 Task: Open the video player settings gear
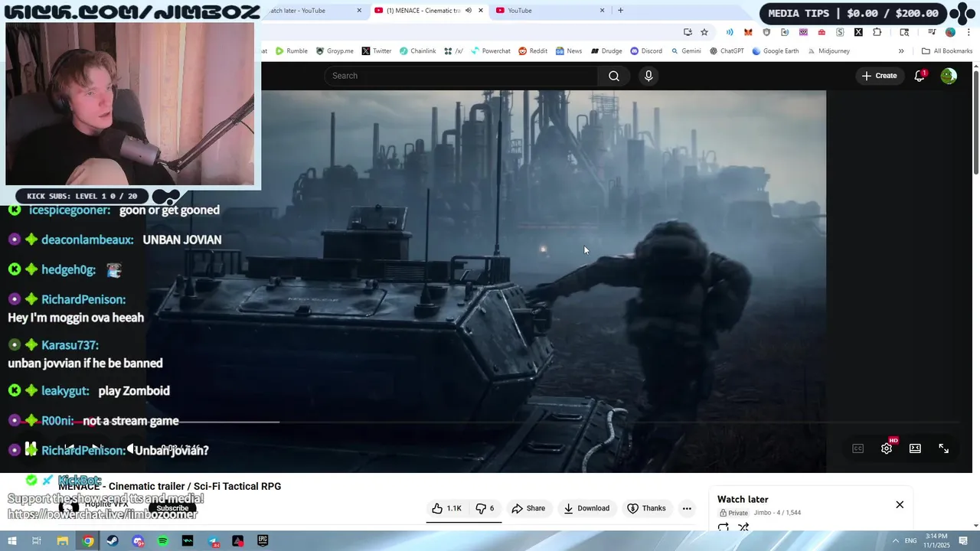(887, 448)
